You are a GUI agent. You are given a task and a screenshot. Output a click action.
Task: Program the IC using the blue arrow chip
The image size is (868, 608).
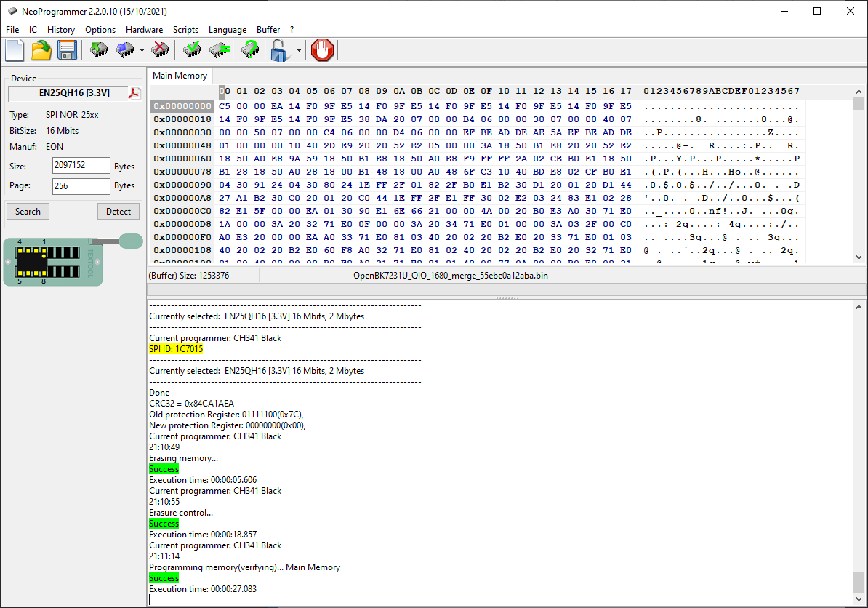pyautogui.click(x=125, y=50)
